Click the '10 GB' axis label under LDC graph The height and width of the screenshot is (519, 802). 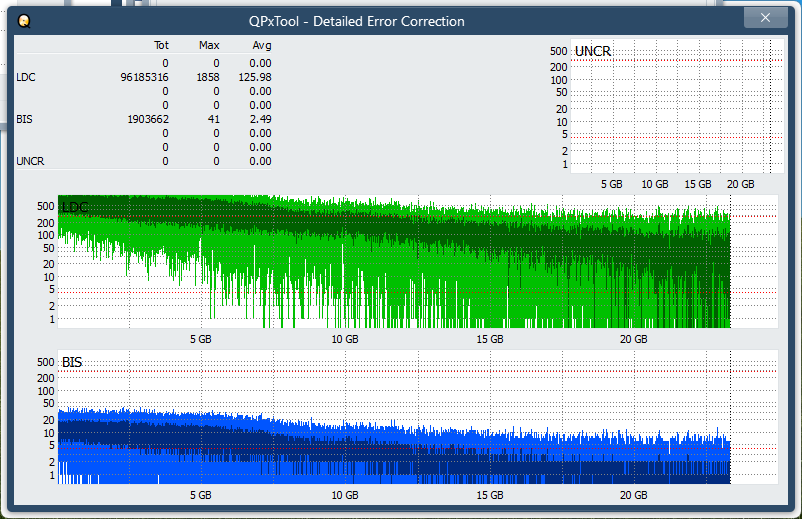345,339
